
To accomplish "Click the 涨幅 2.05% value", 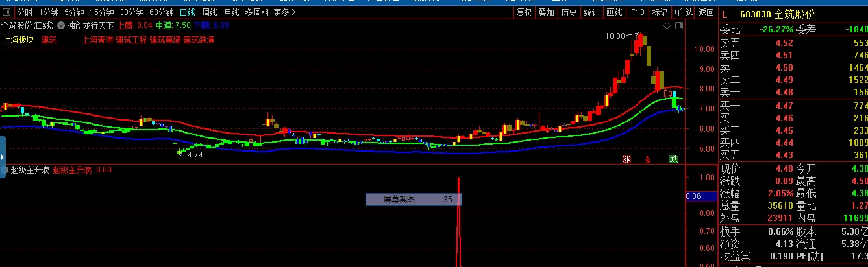I will pos(781,194).
